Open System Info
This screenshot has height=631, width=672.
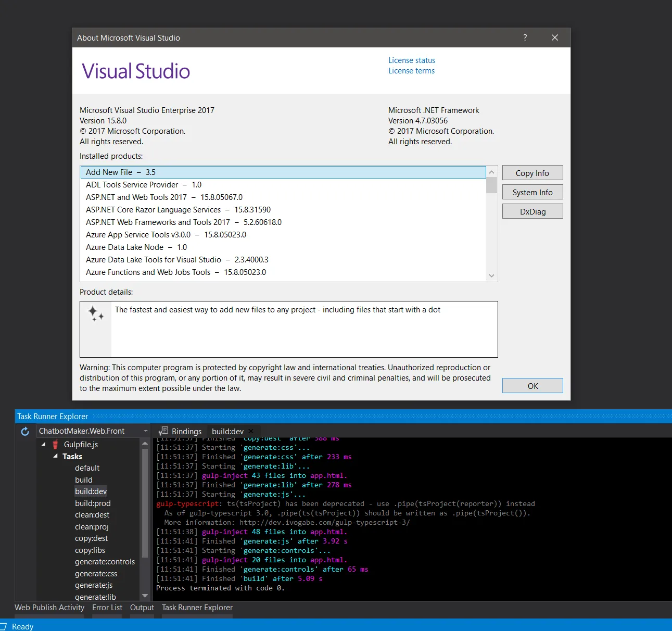532,192
